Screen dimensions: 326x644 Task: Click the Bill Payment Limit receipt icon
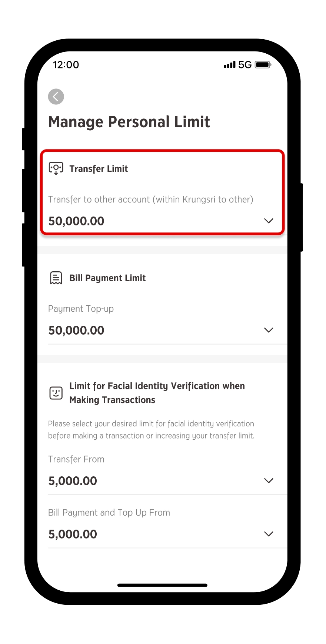pos(56,278)
